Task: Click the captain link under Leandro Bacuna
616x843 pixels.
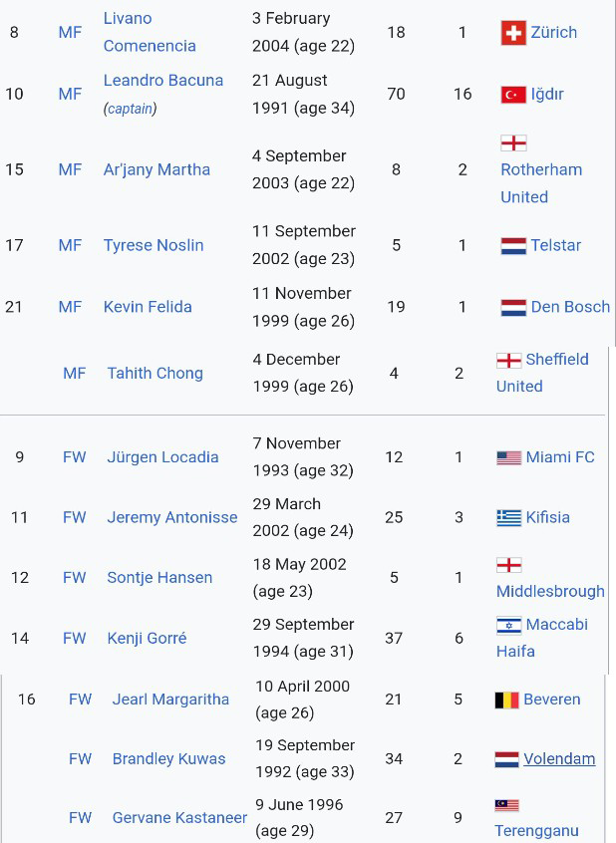Action: [x=130, y=109]
